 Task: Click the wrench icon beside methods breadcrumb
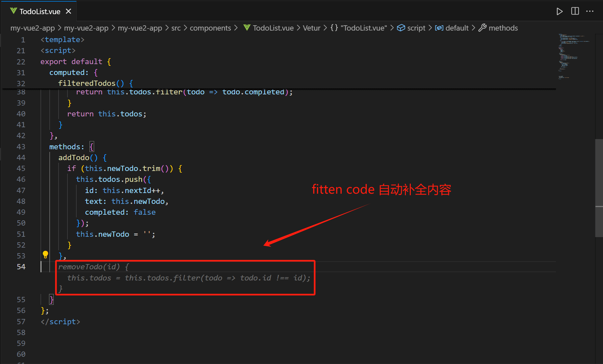[x=482, y=28]
